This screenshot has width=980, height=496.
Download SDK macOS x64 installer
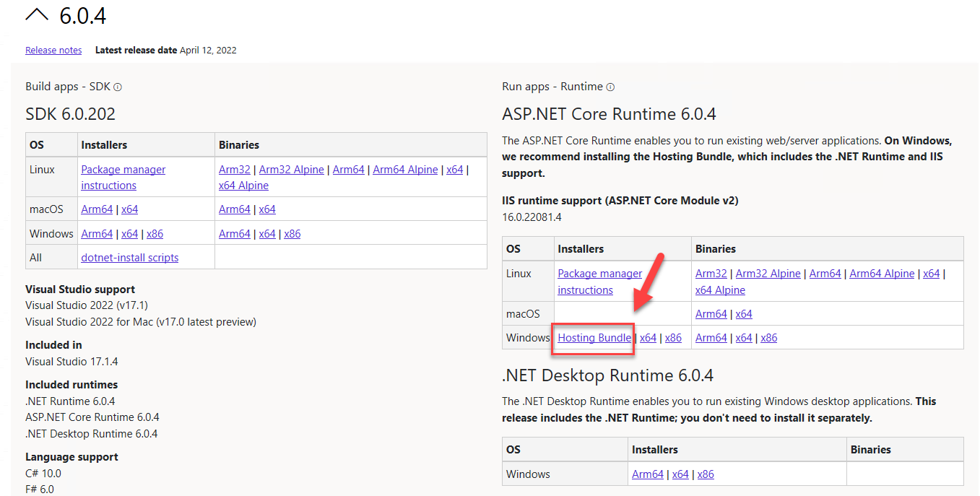130,209
